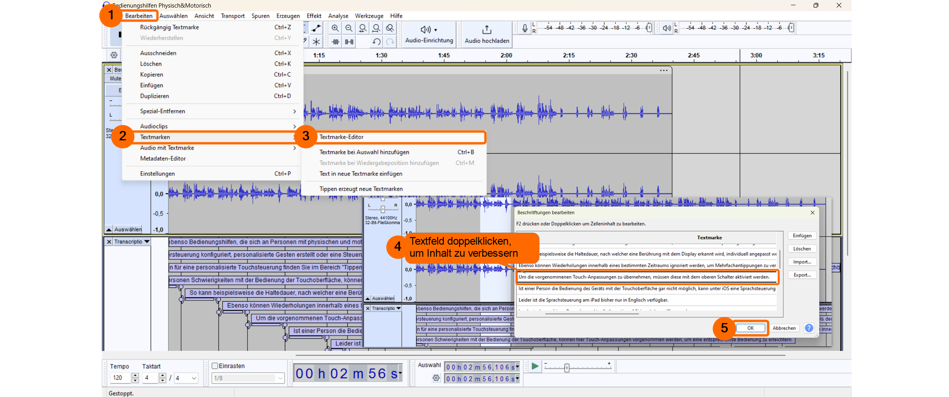949x397 pixels.
Task: Select the multi-tool asterisk icon
Action: pyautogui.click(x=316, y=42)
